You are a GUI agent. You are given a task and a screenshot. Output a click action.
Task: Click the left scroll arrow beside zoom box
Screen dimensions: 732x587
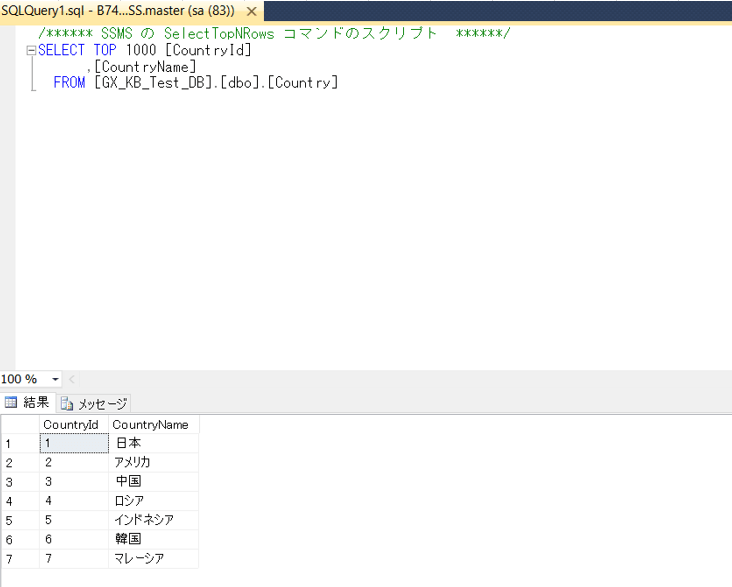[x=72, y=379]
